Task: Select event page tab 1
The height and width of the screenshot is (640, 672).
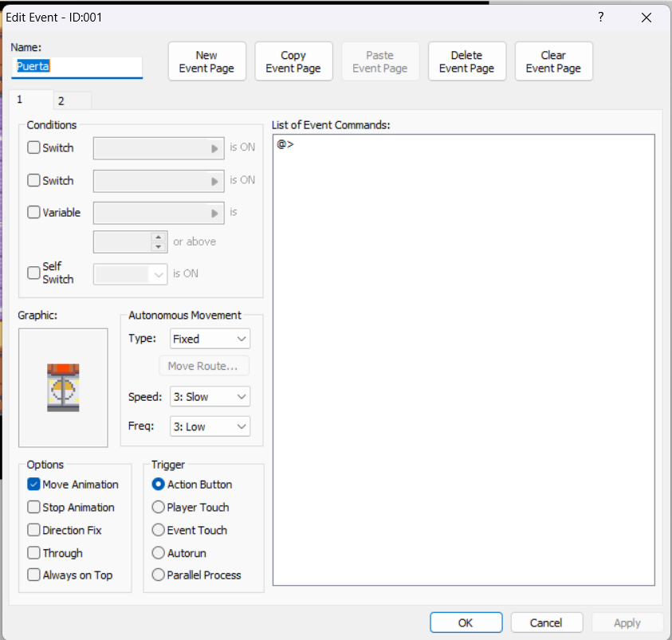Action: (x=20, y=100)
